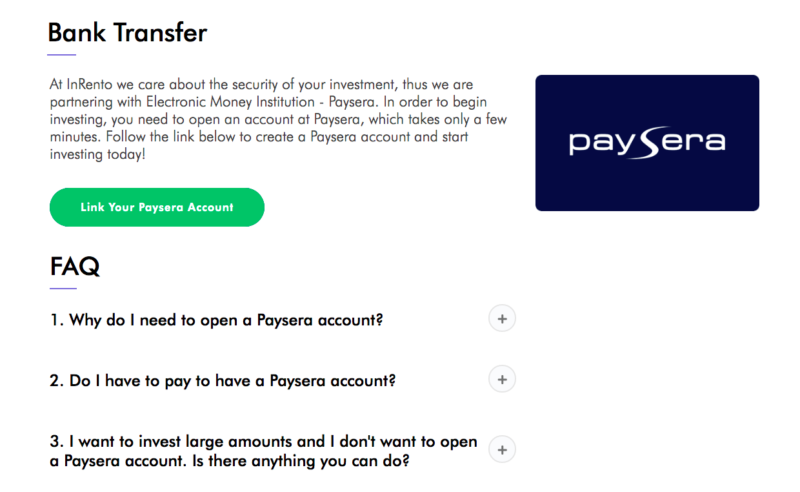Expand the first FAQ with plus icon
800x492 pixels.
coord(502,319)
